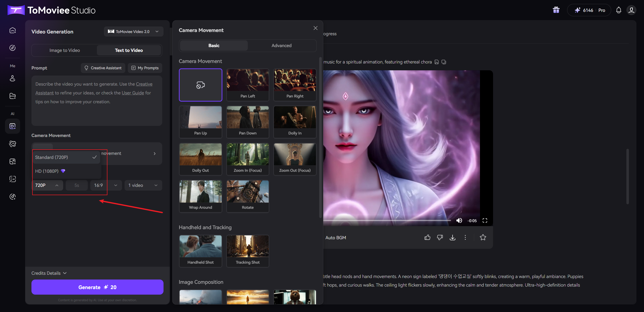This screenshot has width=644, height=312.
Task: Click the results area right scrollbar
Action: (x=627, y=176)
